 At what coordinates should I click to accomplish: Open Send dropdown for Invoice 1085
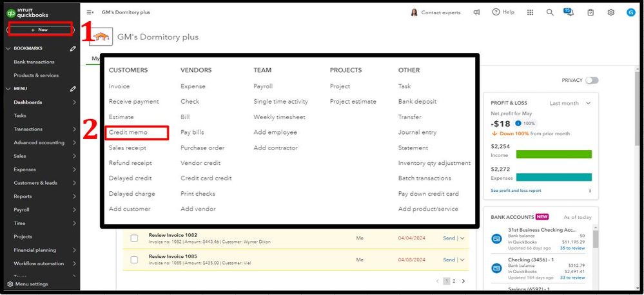pos(462,260)
